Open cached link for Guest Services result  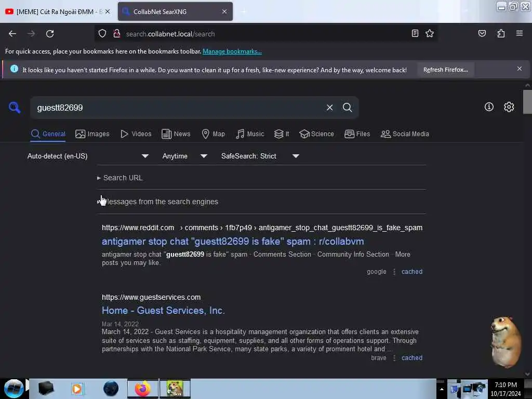412,358
